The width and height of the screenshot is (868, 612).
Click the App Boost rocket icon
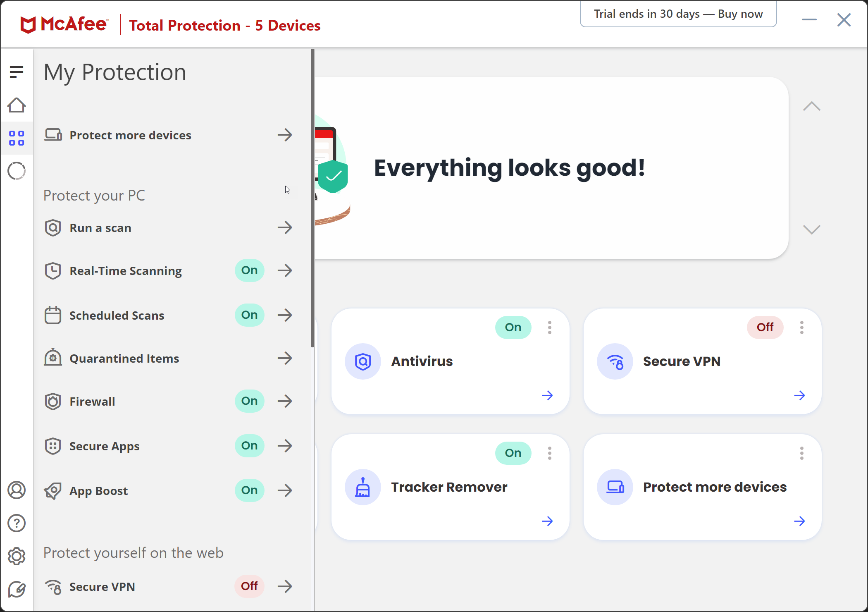(x=53, y=491)
